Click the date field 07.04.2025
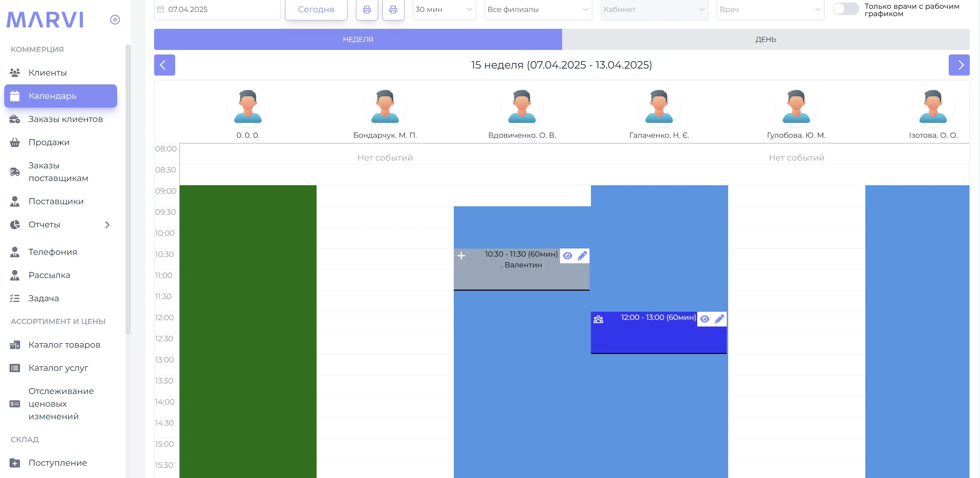The width and height of the screenshot is (980, 478). pyautogui.click(x=217, y=9)
